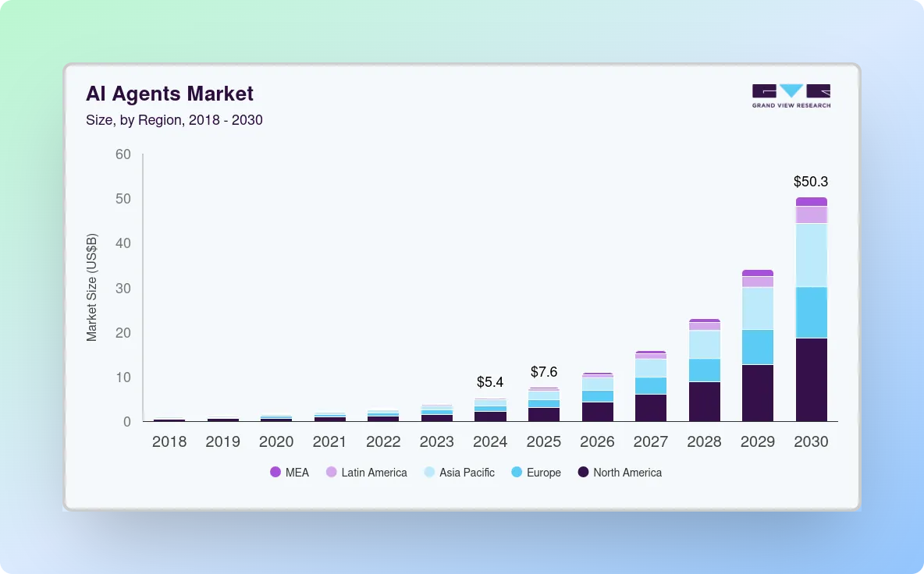Click the 30 y-axis tick label
924x574 pixels.
pos(123,288)
